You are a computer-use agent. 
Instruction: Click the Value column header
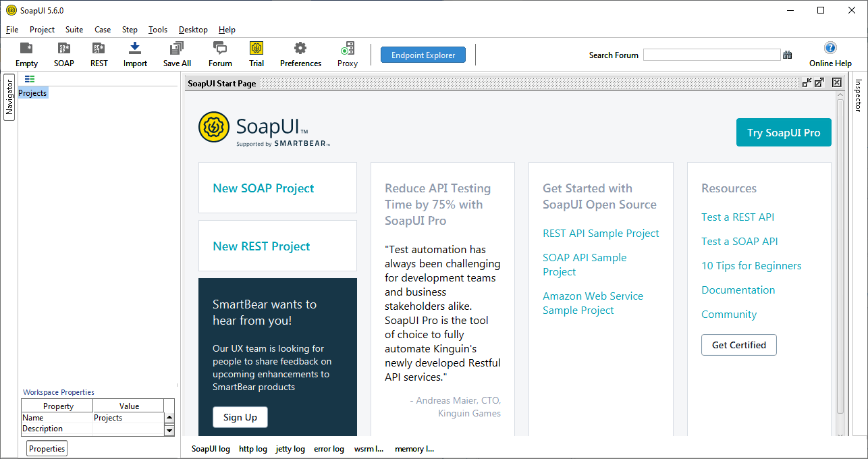pyautogui.click(x=129, y=406)
